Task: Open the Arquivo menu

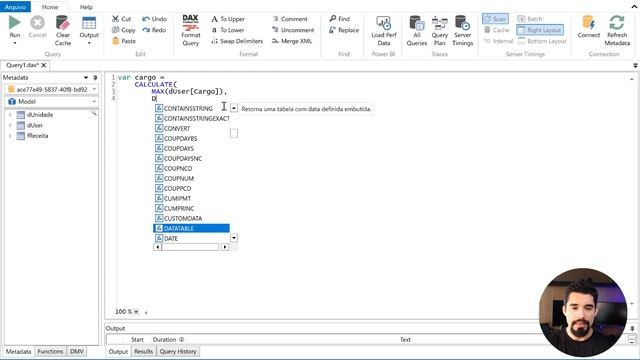Action: click(15, 7)
